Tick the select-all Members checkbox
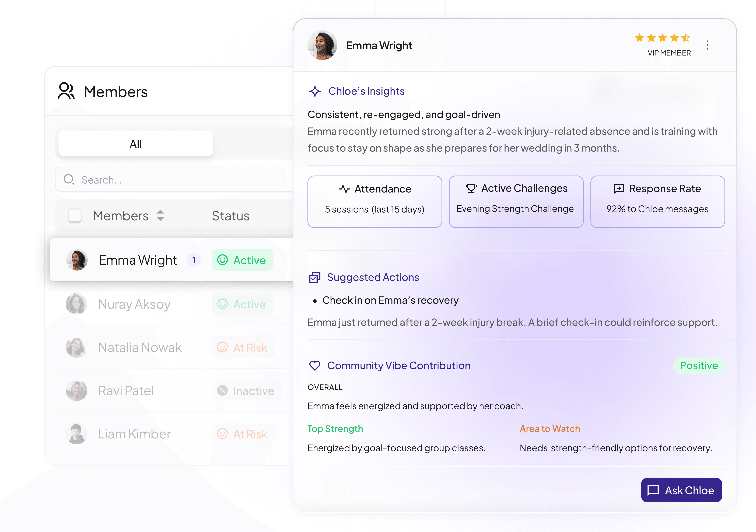 (75, 216)
